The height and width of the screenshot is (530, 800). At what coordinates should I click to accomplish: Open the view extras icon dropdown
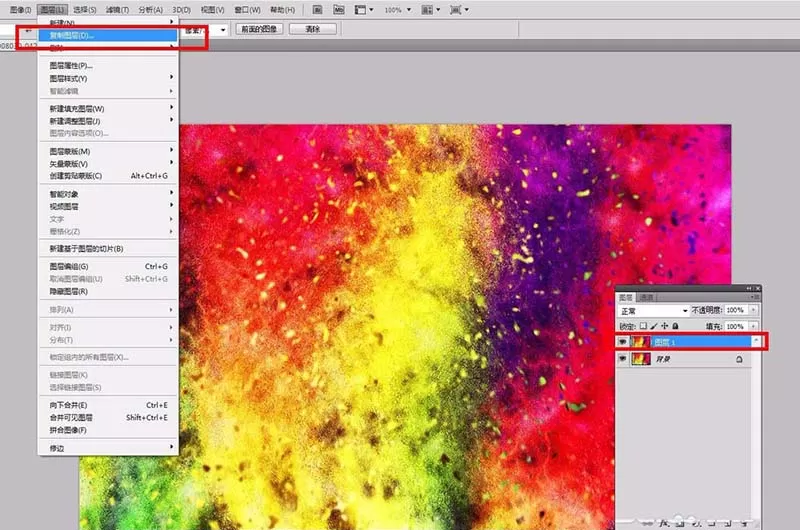pos(364,10)
